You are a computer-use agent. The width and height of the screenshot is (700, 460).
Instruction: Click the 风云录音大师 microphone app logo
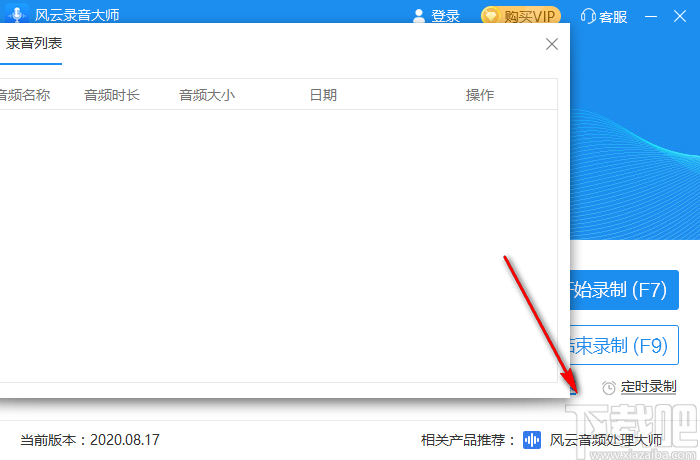click(17, 13)
